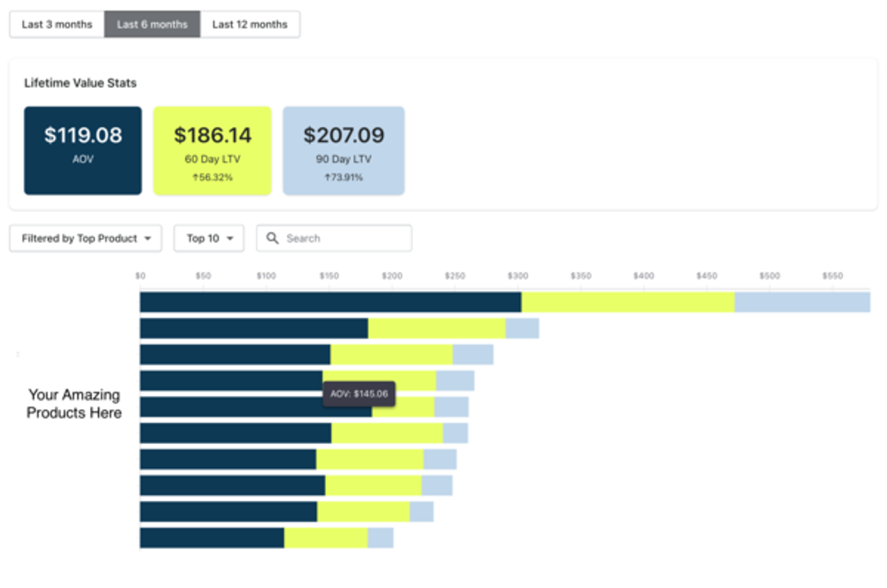Show the Last 12 months range
The image size is (887, 588).
(250, 25)
